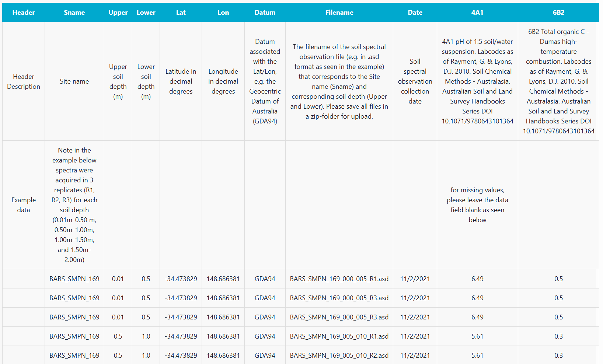Click the note about 3 replicates

(x=74, y=205)
